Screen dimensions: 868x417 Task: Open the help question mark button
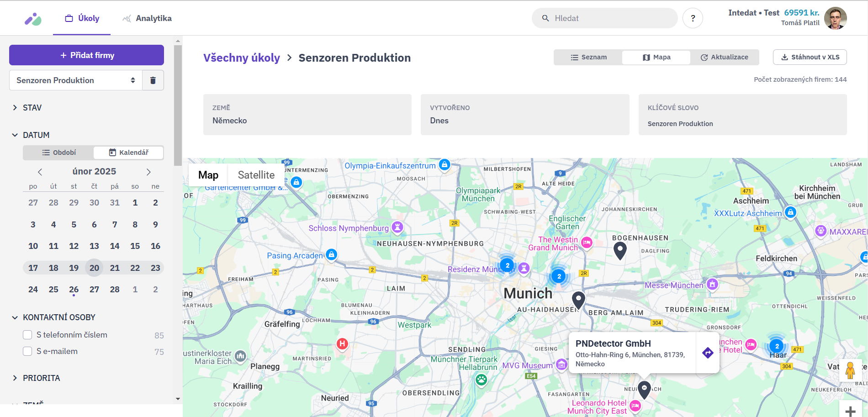click(693, 18)
